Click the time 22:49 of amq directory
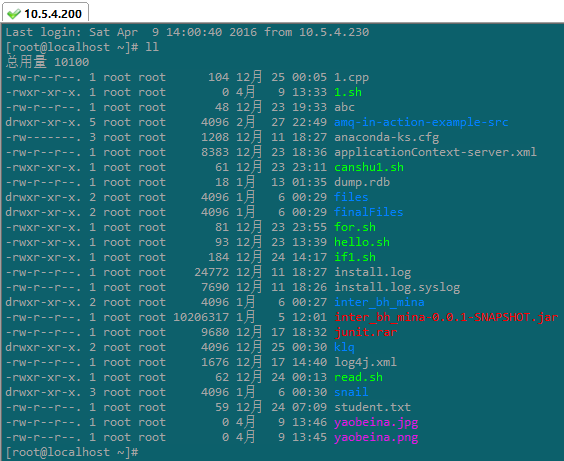This screenshot has height=461, width=564. [x=309, y=122]
